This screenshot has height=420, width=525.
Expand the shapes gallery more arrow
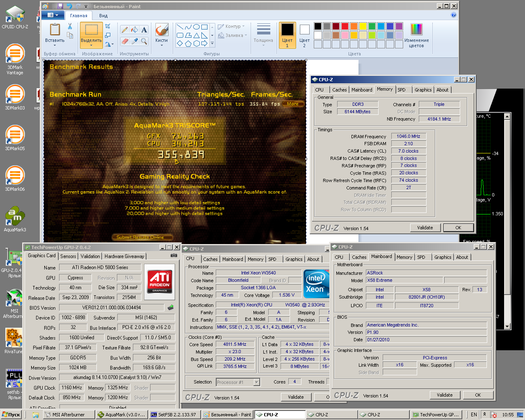(x=212, y=43)
